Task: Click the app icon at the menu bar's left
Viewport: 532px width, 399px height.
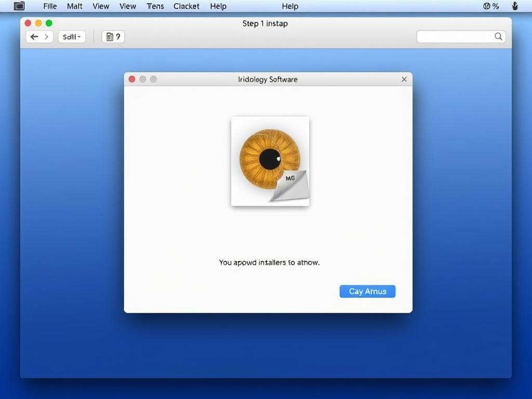Action: click(x=19, y=6)
